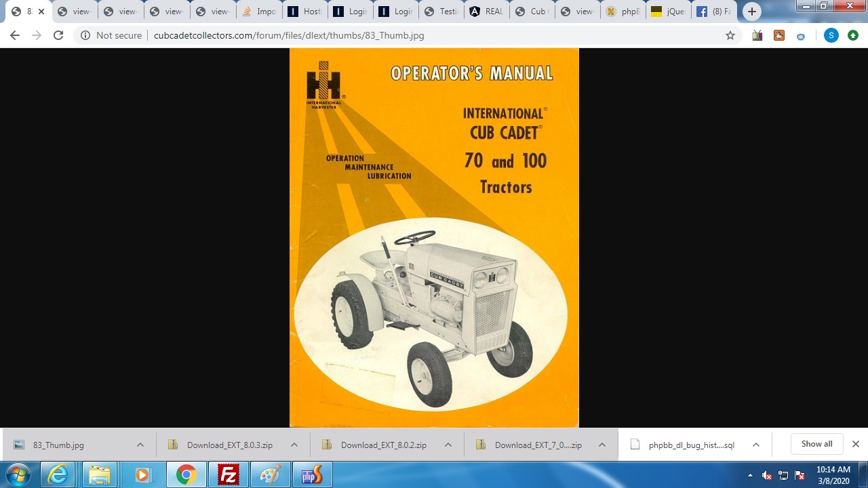Image resolution: width=868 pixels, height=488 pixels.
Task: Open a new tab with the plus button
Action: tap(751, 12)
